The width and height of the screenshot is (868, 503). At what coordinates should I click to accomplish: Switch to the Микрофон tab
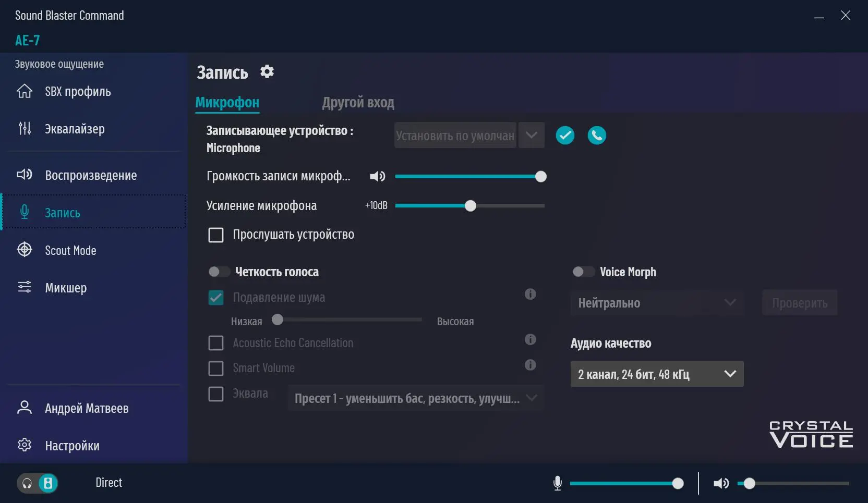[227, 103]
